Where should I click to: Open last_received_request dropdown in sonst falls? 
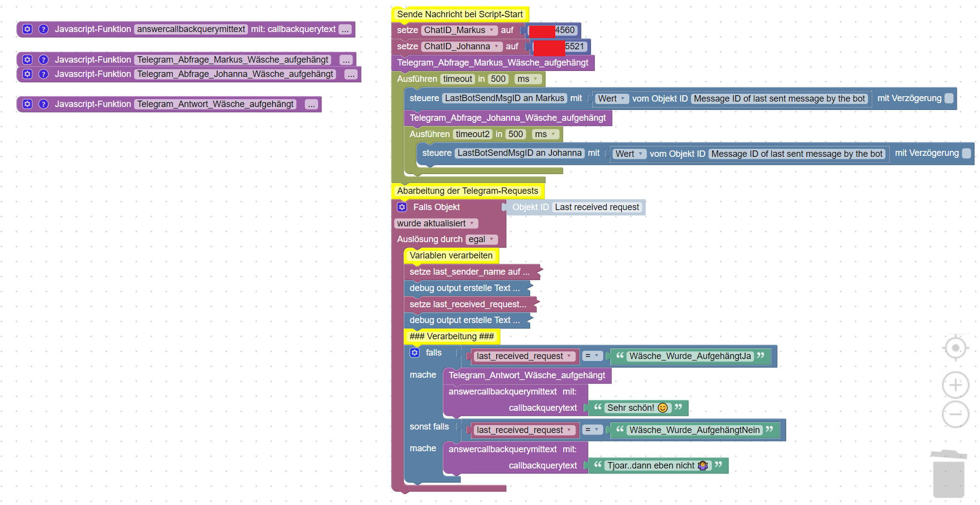524,430
